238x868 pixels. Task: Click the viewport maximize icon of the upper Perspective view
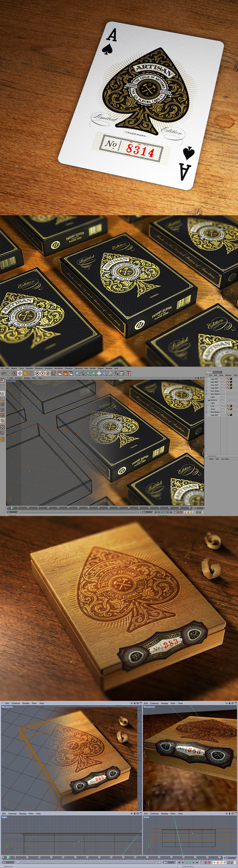click(x=203, y=378)
